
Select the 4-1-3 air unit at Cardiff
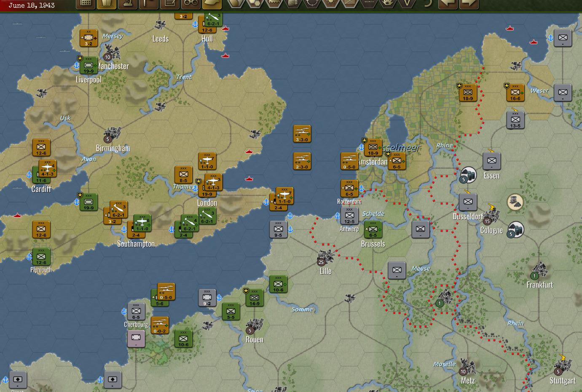pos(48,168)
